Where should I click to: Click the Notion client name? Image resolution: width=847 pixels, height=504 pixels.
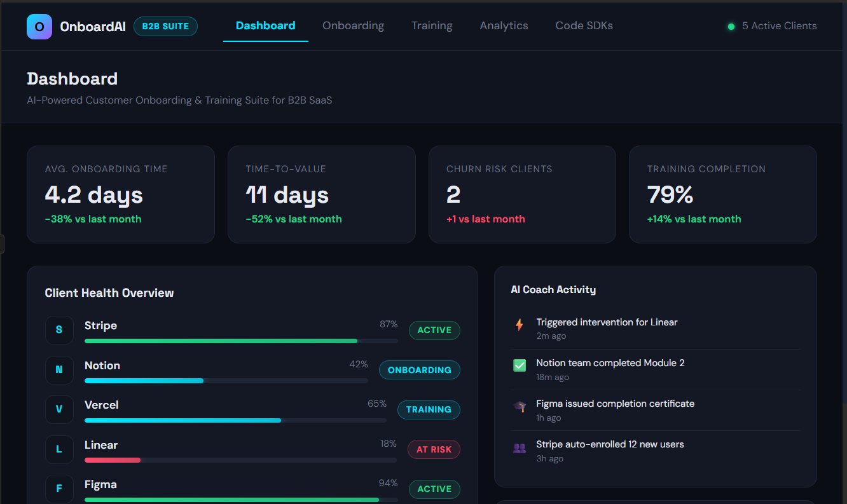102,365
